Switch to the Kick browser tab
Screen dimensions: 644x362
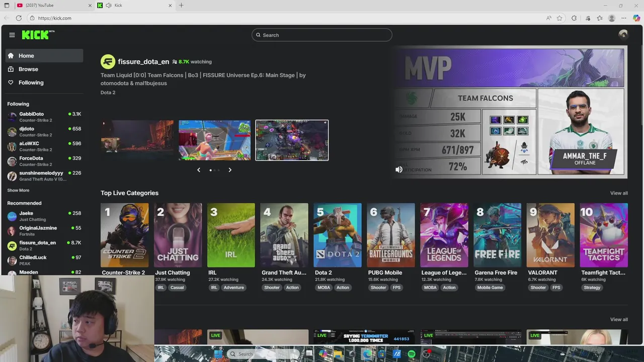134,6
